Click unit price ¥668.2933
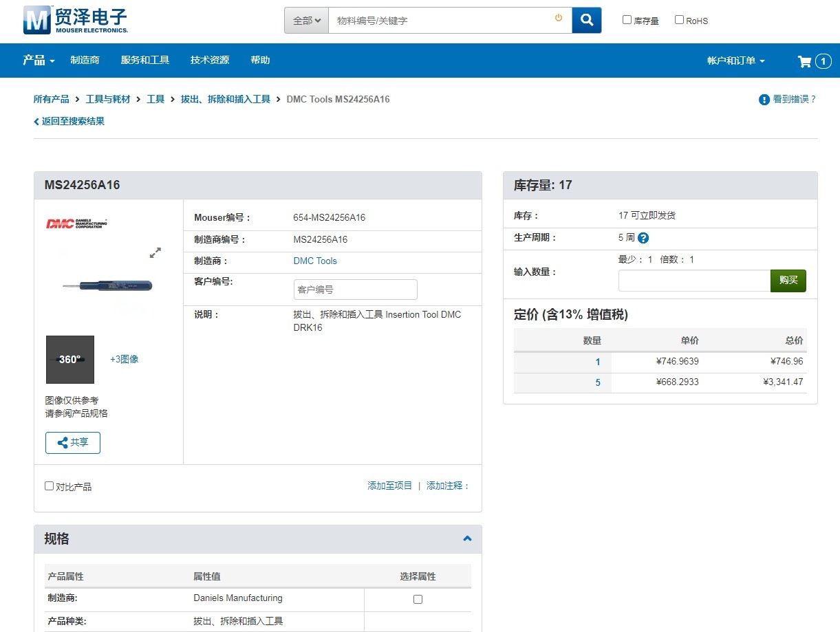Image resolution: width=840 pixels, height=632 pixels. coord(678,382)
